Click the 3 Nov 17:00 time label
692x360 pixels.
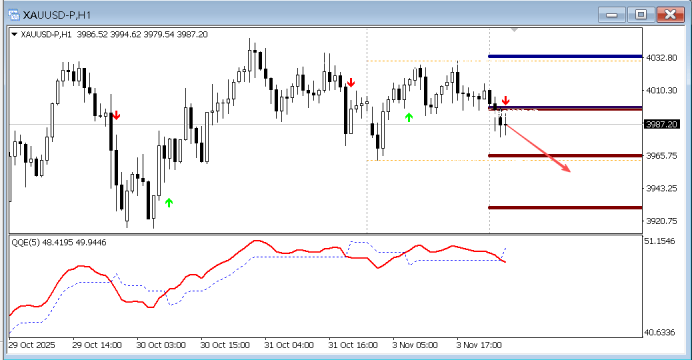click(x=479, y=345)
